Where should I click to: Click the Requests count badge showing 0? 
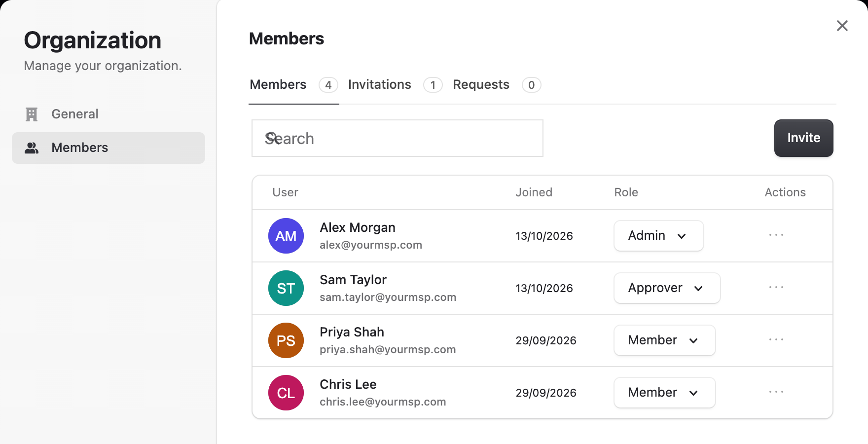tap(532, 85)
